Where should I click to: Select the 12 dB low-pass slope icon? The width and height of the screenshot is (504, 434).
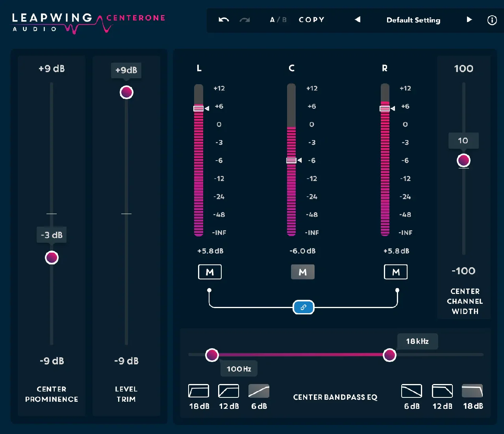[443, 391]
